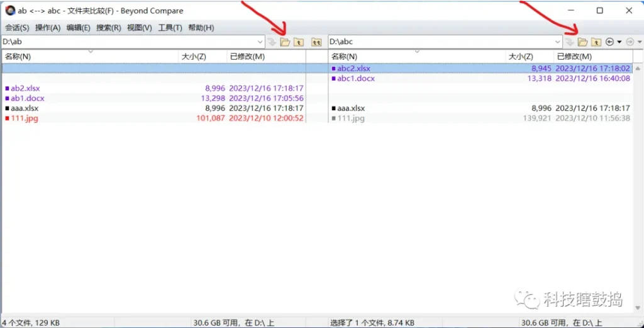
Task: Expand the D:\abc path dropdown
Action: (x=558, y=42)
